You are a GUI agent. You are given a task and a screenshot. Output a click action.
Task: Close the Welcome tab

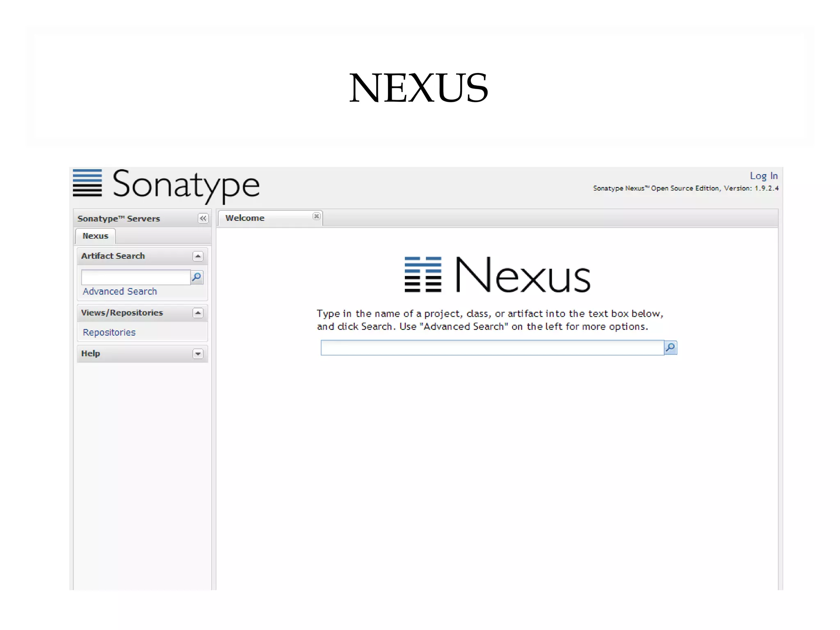pyautogui.click(x=316, y=216)
